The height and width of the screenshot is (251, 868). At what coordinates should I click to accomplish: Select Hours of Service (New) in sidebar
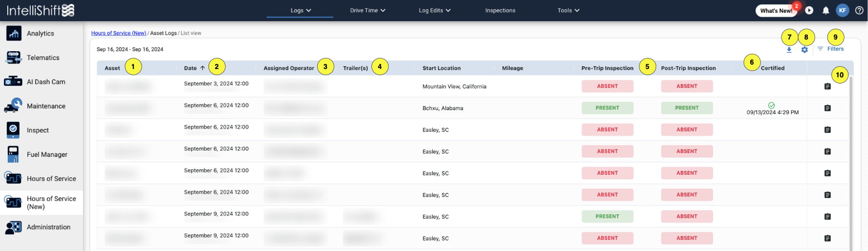coord(41,203)
